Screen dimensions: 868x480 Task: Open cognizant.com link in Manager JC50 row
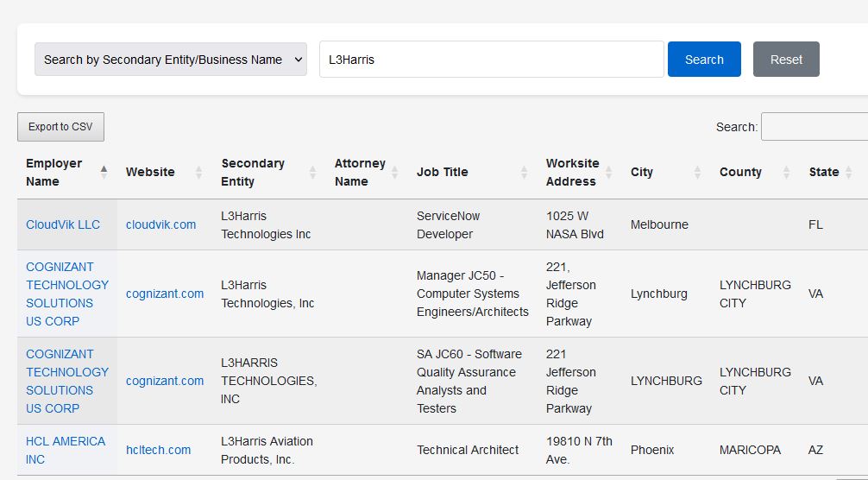(x=165, y=294)
